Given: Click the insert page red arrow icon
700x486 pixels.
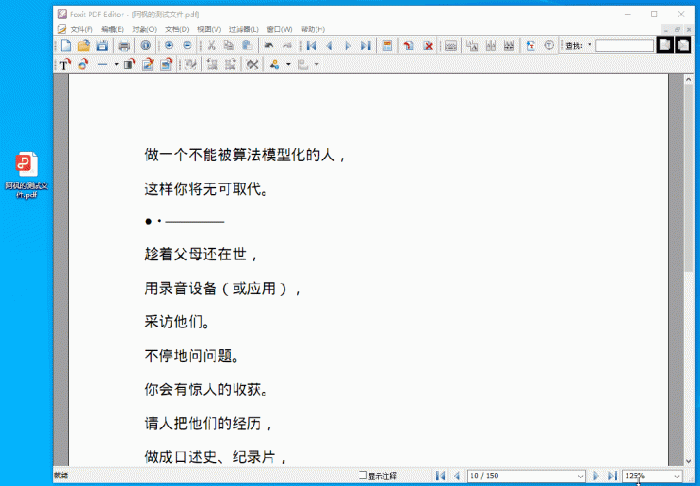Looking at the screenshot, I should pos(408,46).
